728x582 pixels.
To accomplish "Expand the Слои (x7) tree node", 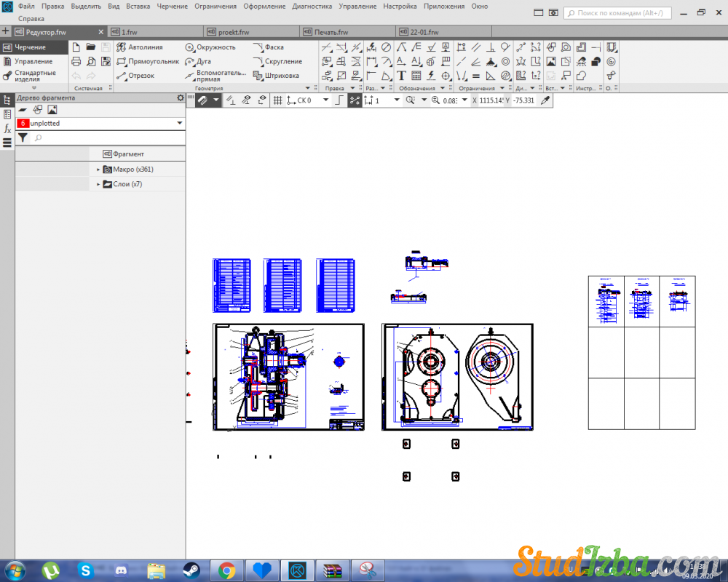I will [x=98, y=184].
